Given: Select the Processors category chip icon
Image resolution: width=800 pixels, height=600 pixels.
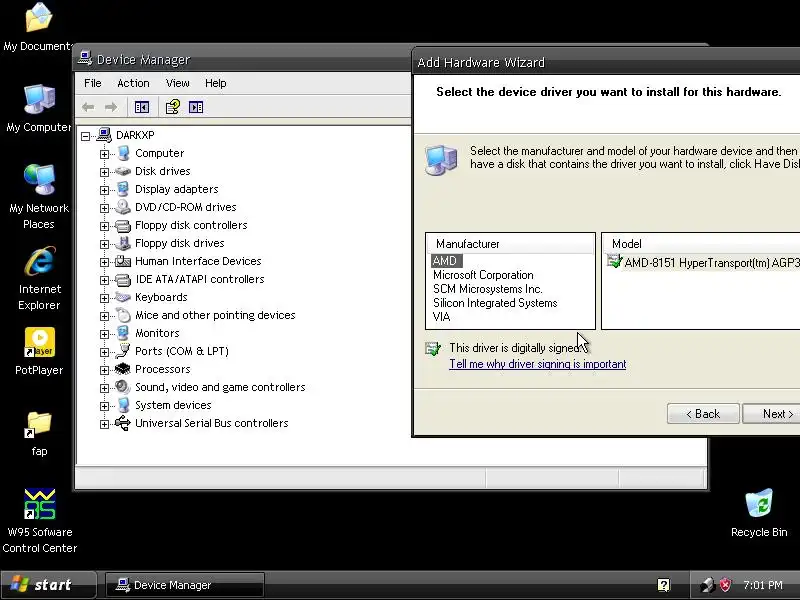Looking at the screenshot, I should [x=122, y=369].
